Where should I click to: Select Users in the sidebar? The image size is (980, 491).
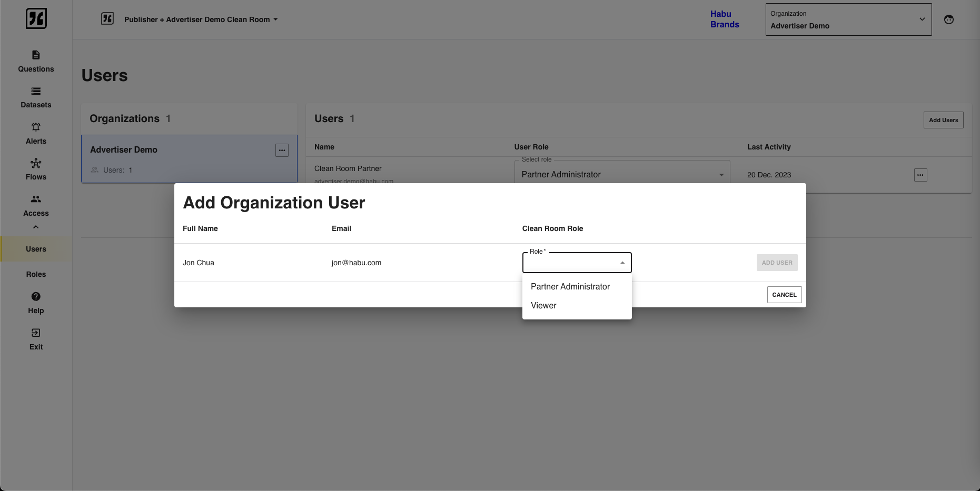pyautogui.click(x=36, y=249)
